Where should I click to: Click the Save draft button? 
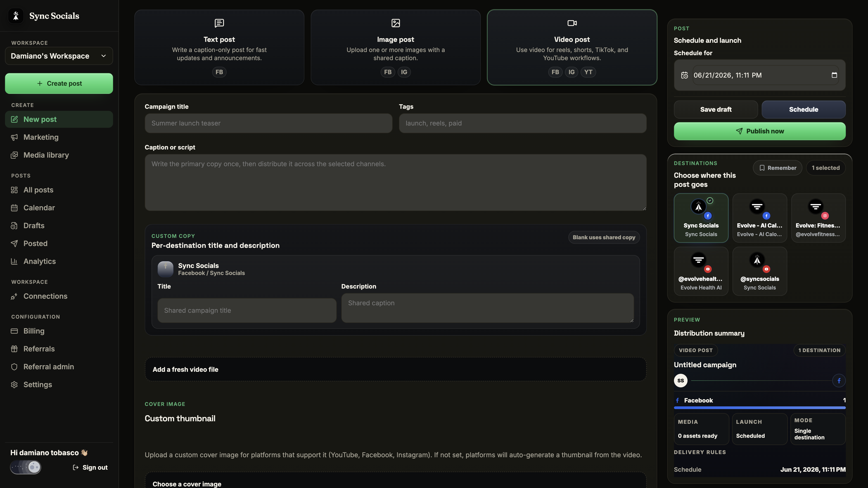tap(716, 109)
